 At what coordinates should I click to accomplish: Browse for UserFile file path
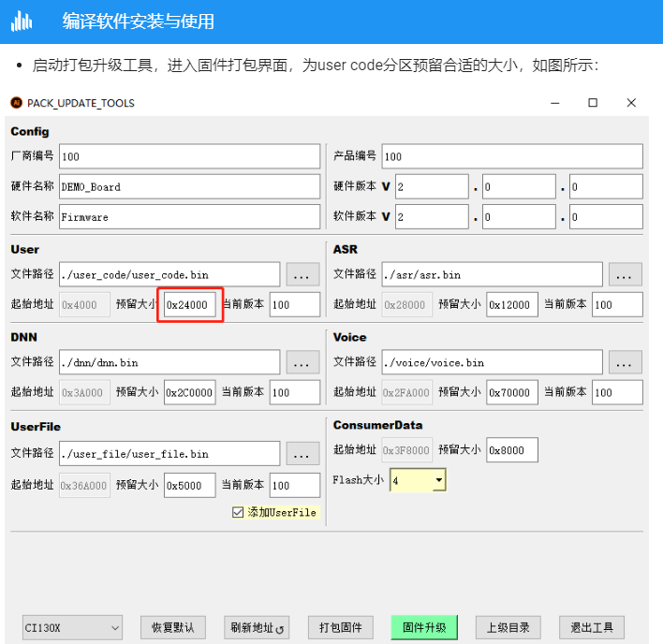tap(302, 454)
